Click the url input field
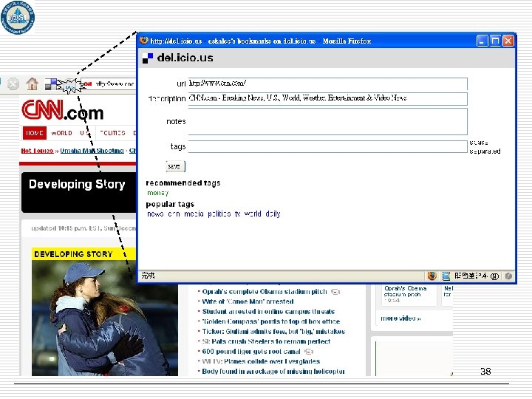The width and height of the screenshot is (532, 399). (328, 83)
